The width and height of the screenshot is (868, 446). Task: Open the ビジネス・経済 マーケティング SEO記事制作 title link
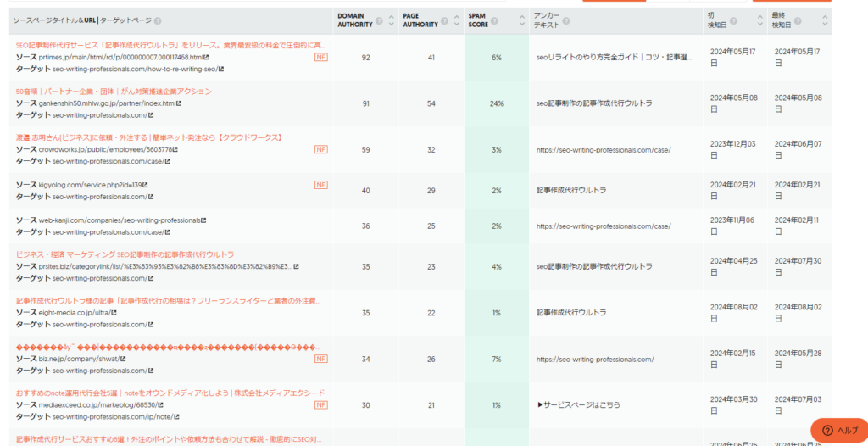pos(125,254)
